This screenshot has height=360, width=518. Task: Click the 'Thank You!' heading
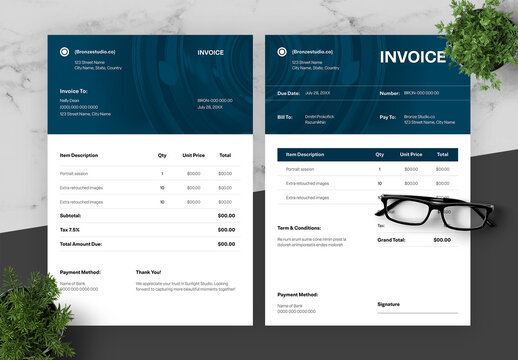(x=148, y=272)
